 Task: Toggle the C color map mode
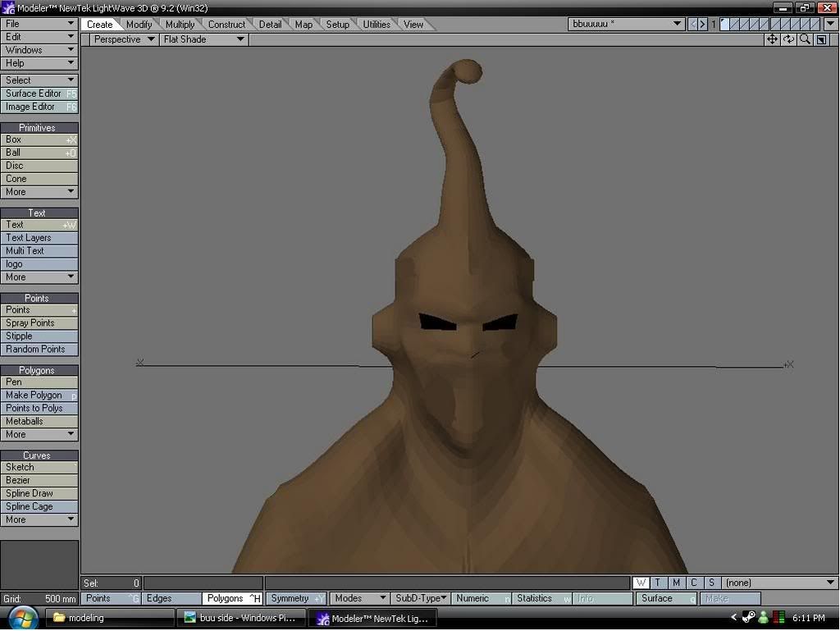coord(694,583)
